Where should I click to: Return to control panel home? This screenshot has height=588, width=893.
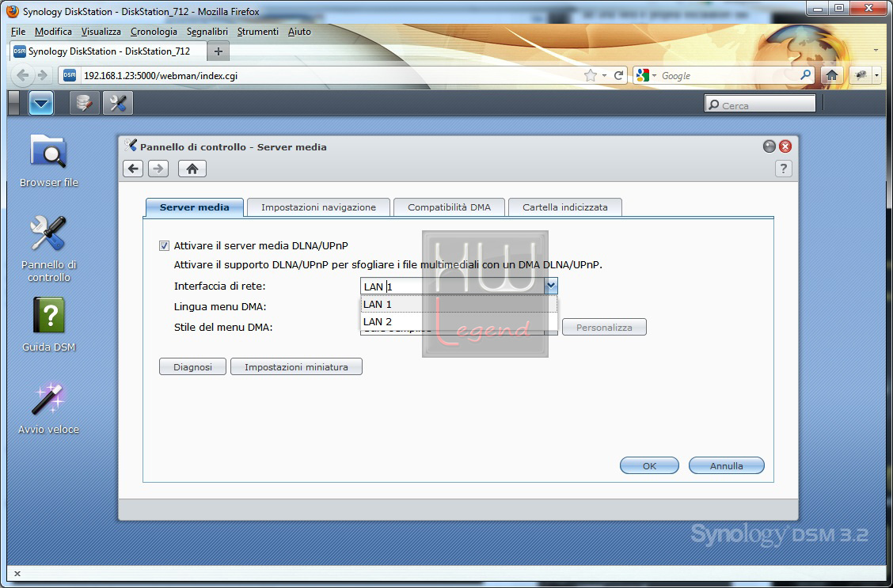point(192,169)
